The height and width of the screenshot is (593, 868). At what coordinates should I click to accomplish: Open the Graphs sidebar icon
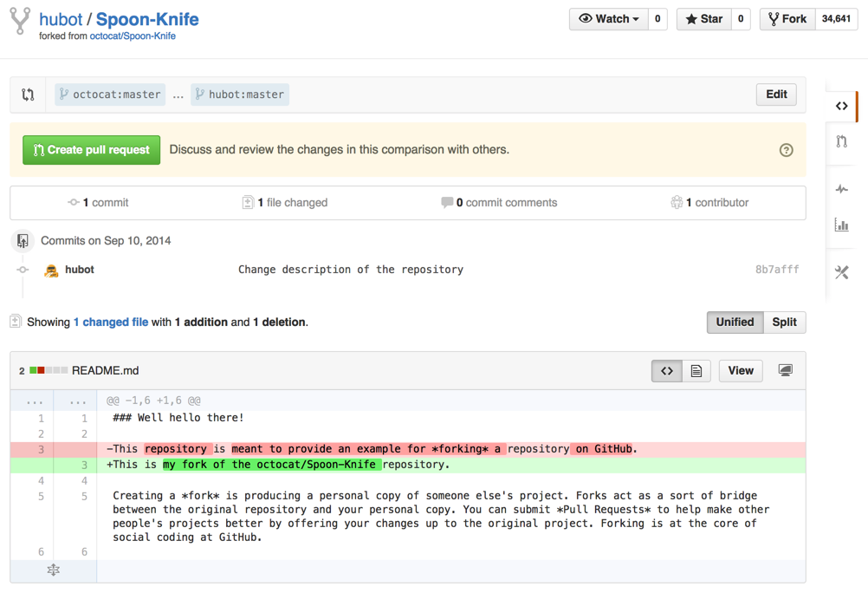click(841, 225)
